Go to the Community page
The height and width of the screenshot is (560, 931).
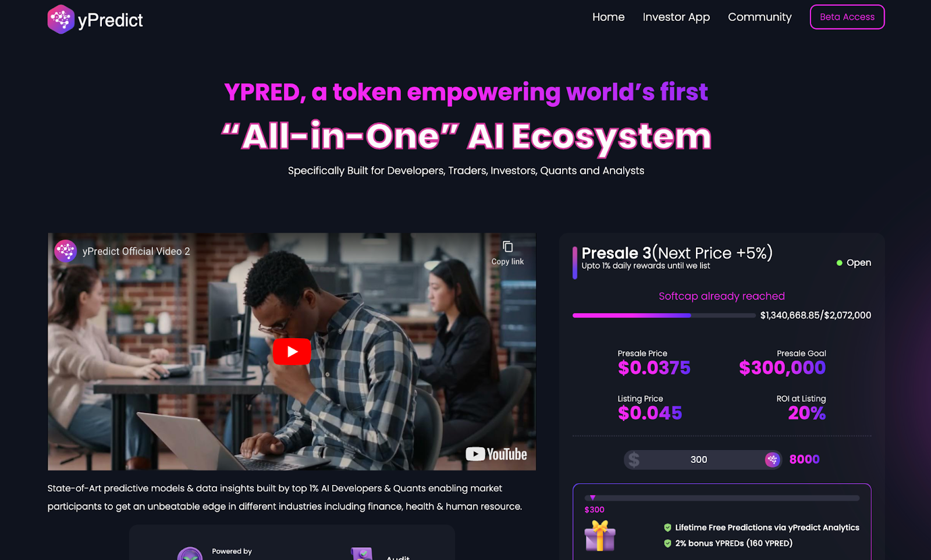pos(759,17)
